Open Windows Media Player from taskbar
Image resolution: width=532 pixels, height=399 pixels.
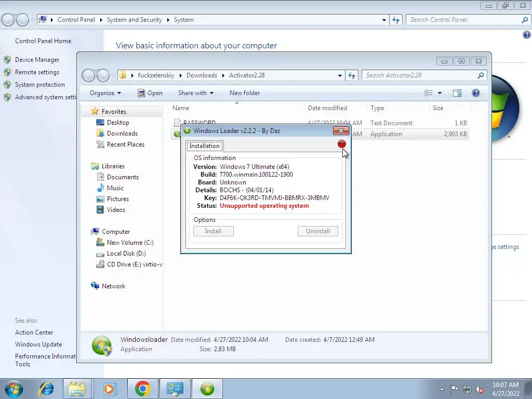(x=109, y=389)
